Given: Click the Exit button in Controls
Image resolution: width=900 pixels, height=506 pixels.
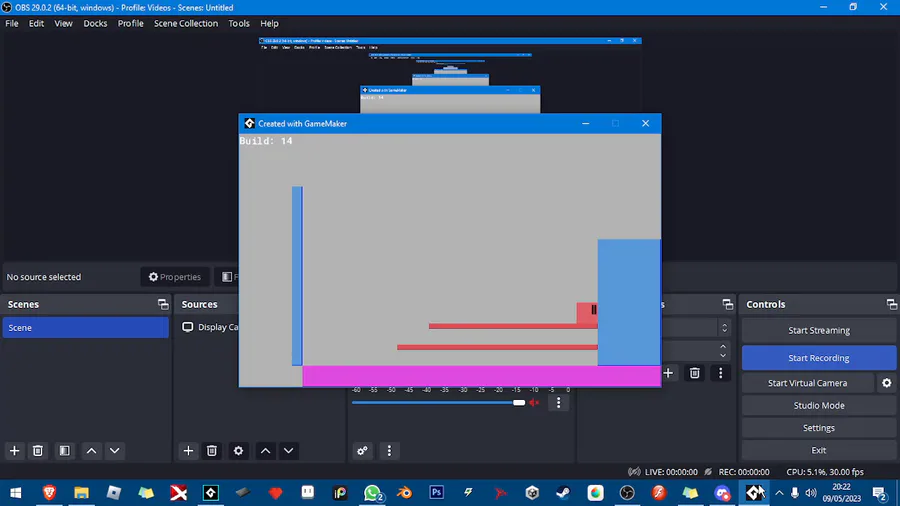Looking at the screenshot, I should [818, 450].
